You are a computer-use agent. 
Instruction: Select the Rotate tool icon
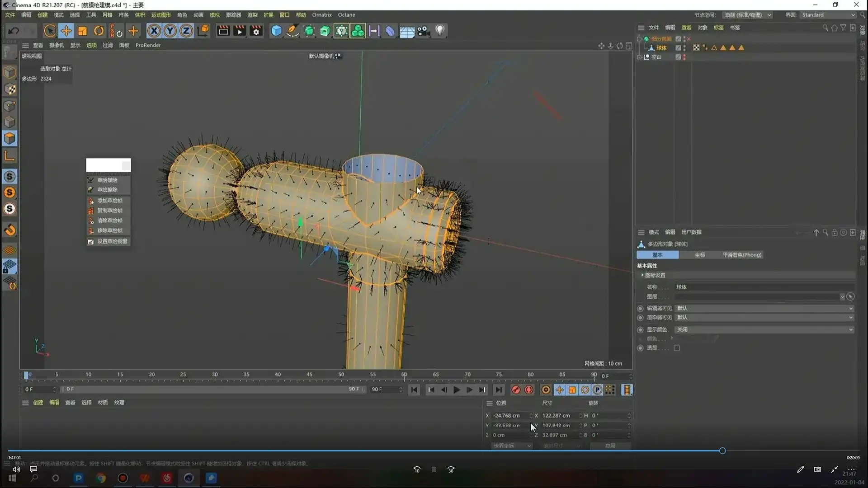point(99,31)
